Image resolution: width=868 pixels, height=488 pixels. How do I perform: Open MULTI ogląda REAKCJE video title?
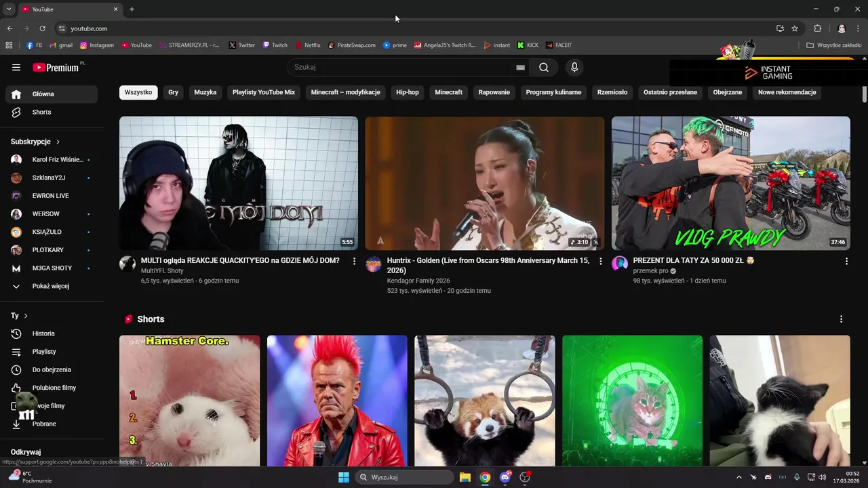tap(240, 260)
